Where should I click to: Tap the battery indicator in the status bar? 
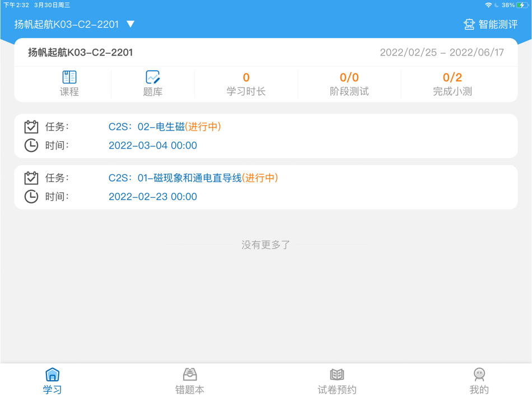523,5
